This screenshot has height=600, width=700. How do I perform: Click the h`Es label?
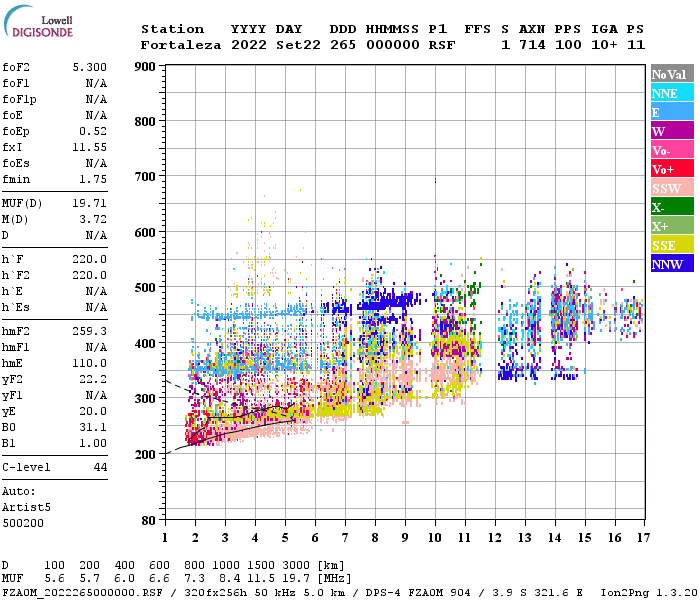[x=16, y=308]
